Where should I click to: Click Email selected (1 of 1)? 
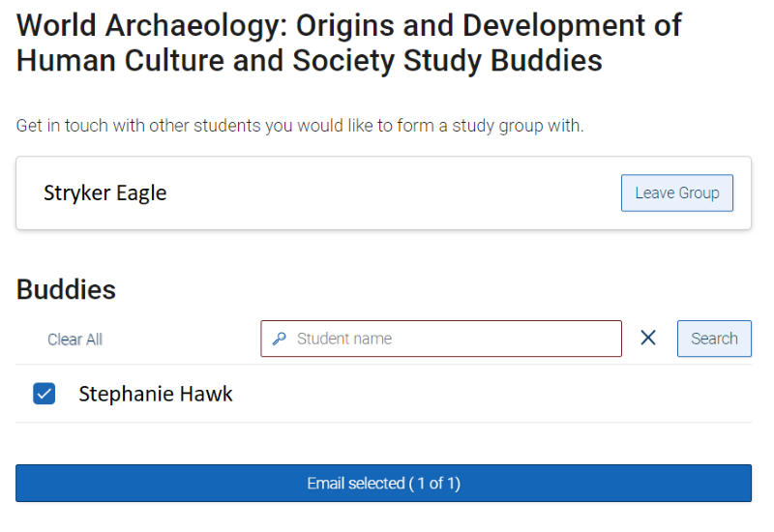tap(383, 483)
